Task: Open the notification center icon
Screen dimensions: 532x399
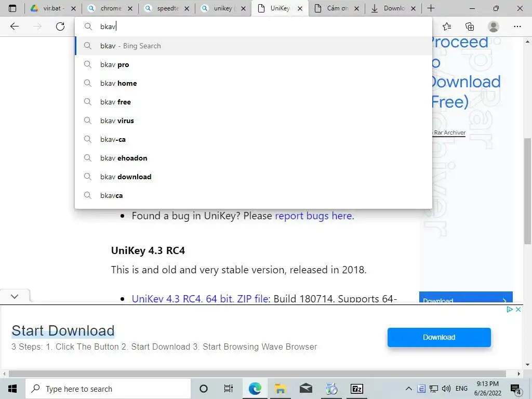Action: pos(516,389)
